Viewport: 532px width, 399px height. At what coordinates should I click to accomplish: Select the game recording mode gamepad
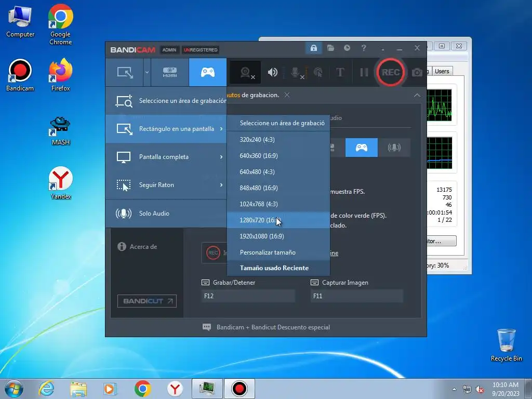pos(208,72)
